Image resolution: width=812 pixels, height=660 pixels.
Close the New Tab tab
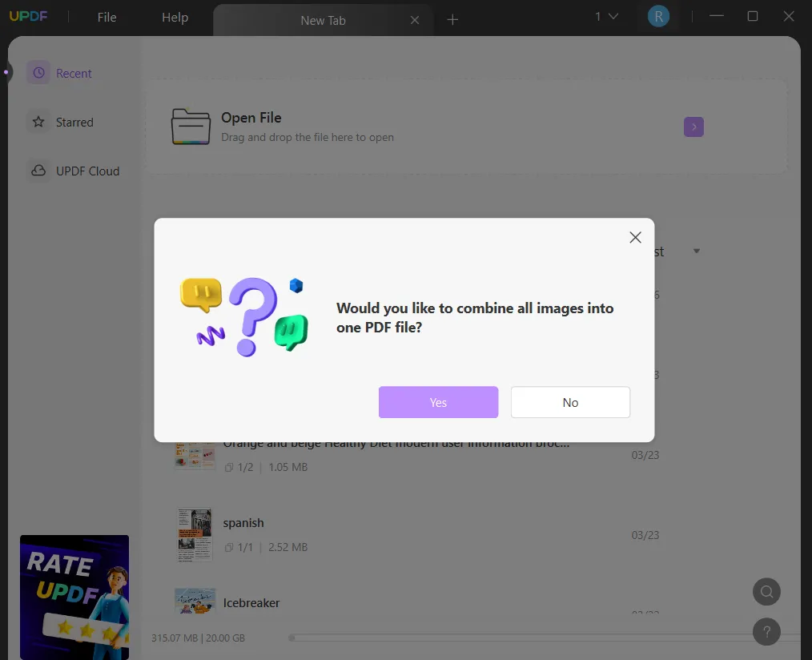(415, 20)
